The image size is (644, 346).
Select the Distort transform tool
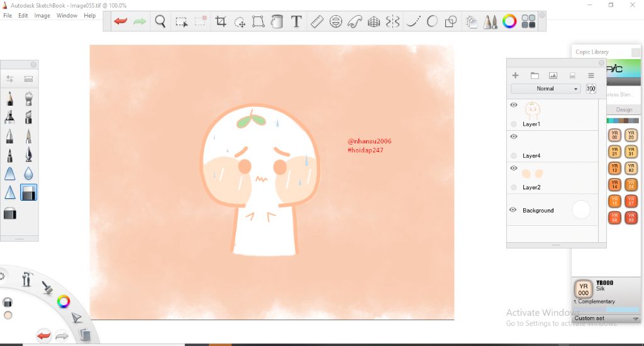[x=258, y=21]
